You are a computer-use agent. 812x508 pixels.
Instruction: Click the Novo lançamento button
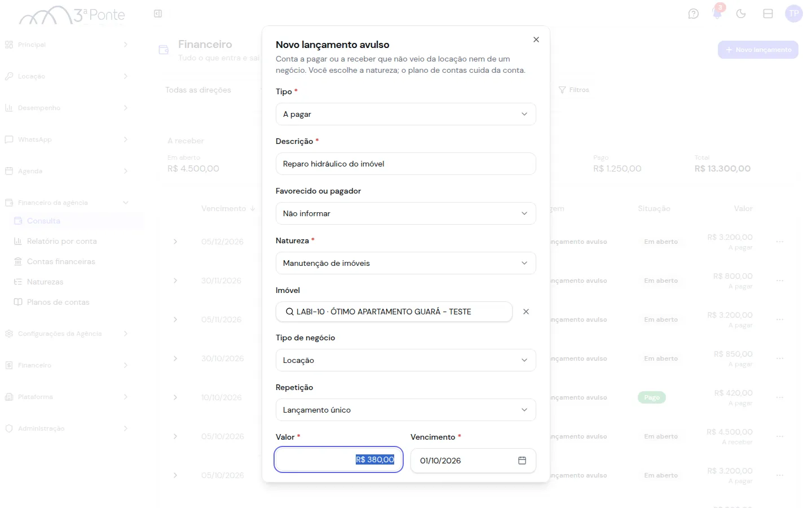[x=758, y=50]
